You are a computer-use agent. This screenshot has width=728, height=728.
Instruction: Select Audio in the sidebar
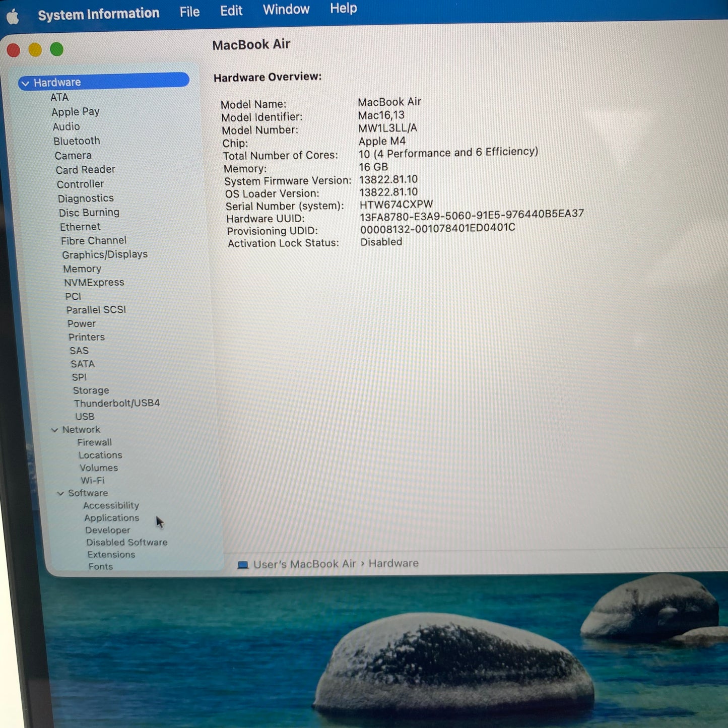click(67, 126)
